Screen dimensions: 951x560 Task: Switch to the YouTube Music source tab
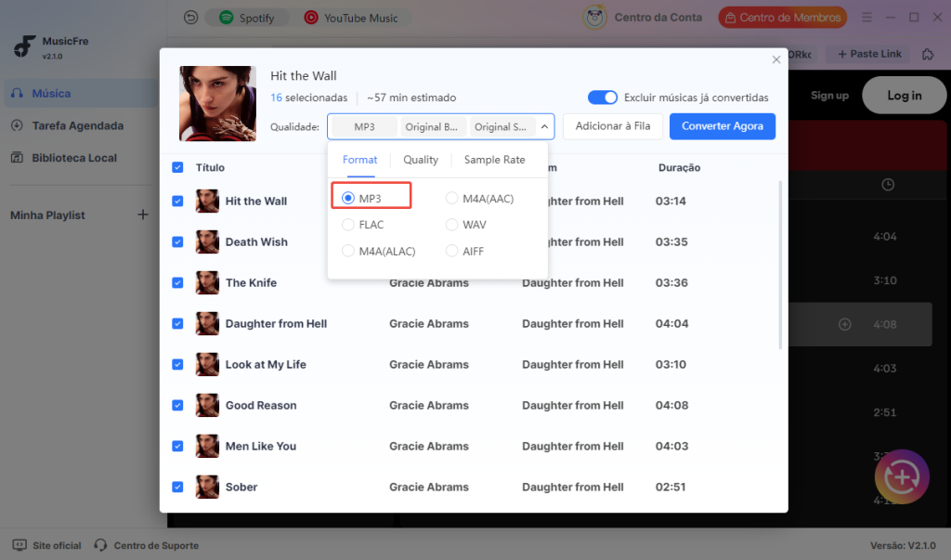(351, 18)
